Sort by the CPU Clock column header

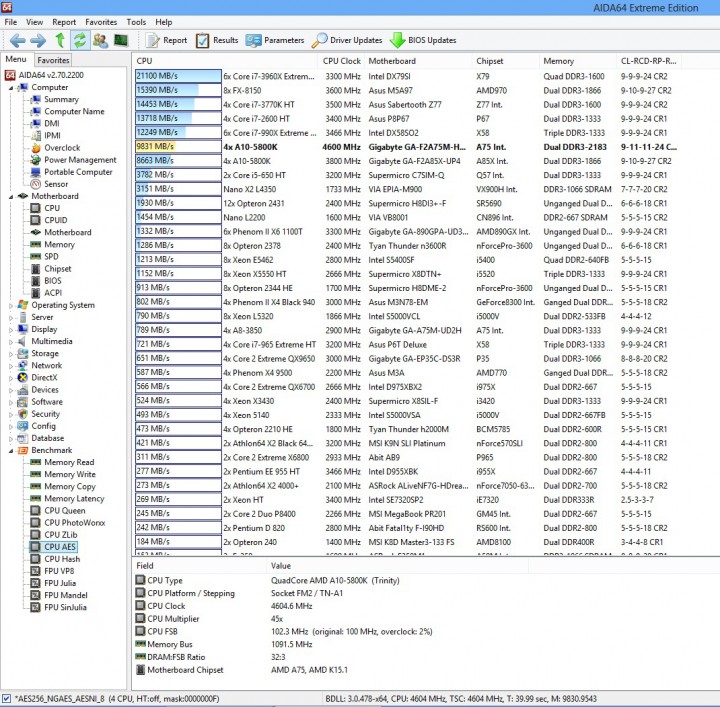[342, 61]
